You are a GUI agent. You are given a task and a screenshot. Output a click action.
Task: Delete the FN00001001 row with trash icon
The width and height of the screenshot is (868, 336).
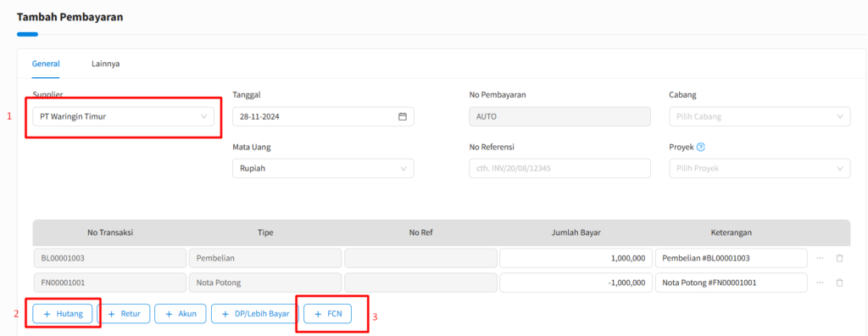click(x=839, y=283)
